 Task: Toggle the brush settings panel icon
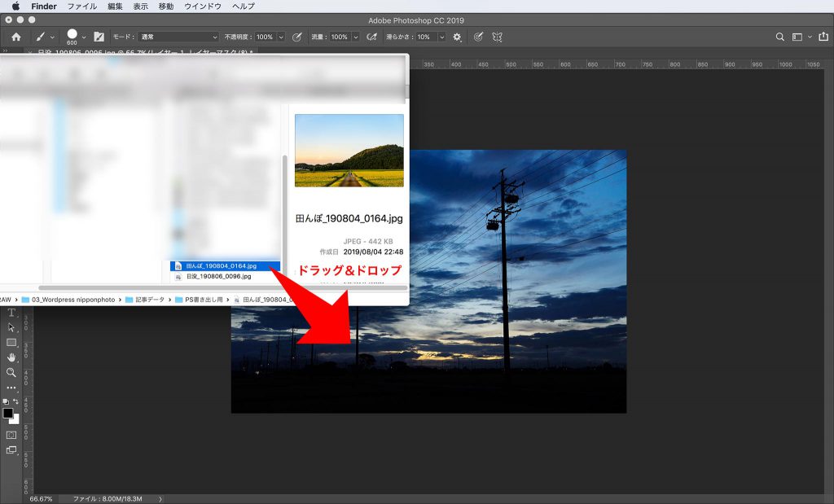99,37
